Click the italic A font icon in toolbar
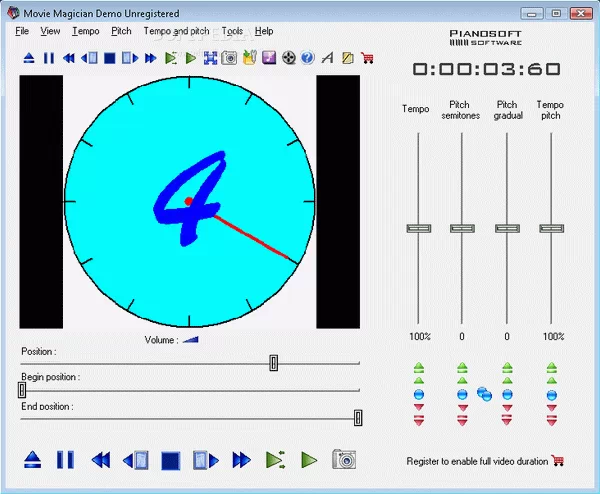Image resolution: width=600 pixels, height=494 pixels. point(327,58)
